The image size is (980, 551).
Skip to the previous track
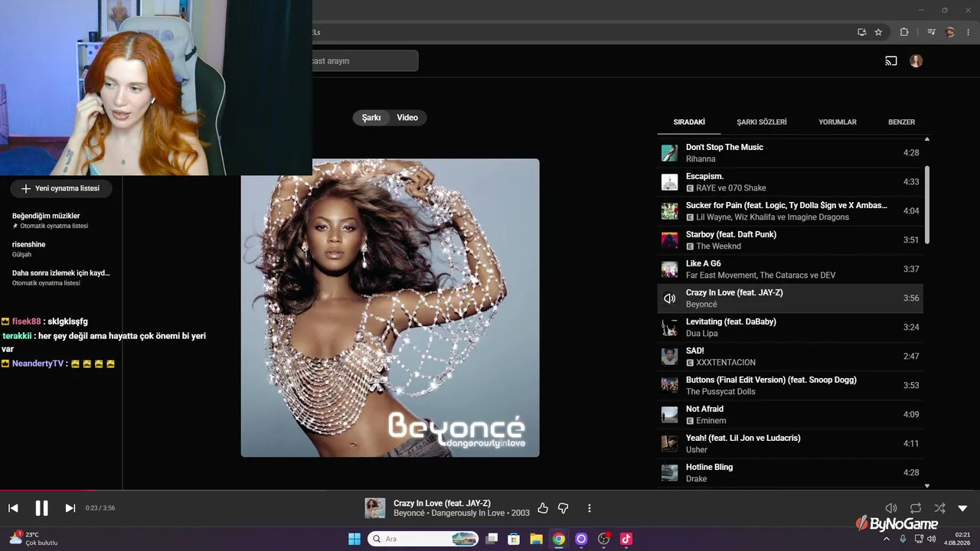click(13, 508)
